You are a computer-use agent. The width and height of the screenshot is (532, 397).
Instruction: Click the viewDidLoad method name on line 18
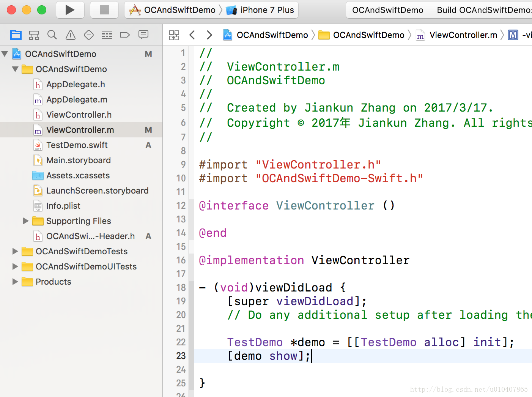click(x=294, y=288)
